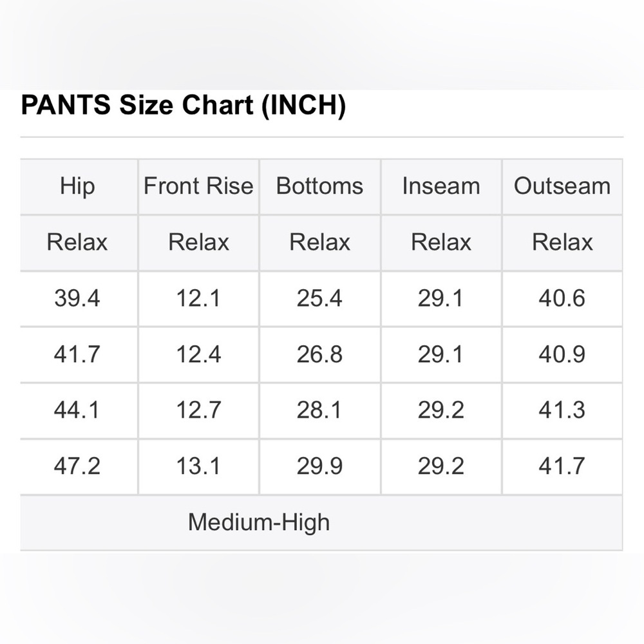This screenshot has height=644, width=644.
Task: Select the Bottoms column header
Action: tap(319, 186)
